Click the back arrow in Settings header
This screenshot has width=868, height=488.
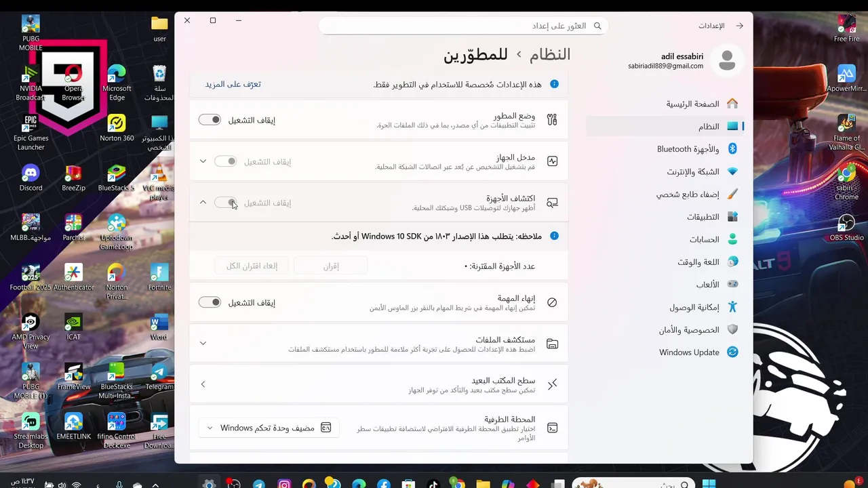740,26
